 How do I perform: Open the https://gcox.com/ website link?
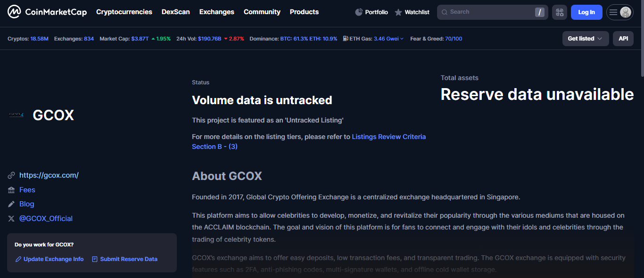(49, 175)
